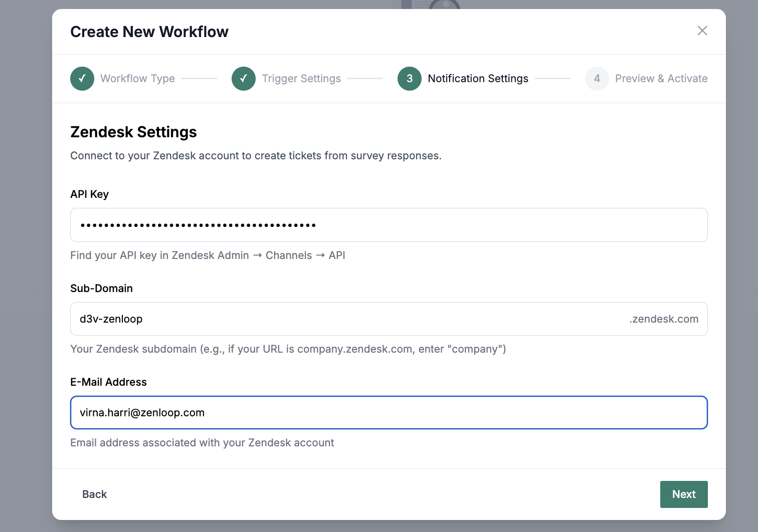758x532 pixels.
Task: Click the E-Mail Address field label
Action: coord(108,382)
